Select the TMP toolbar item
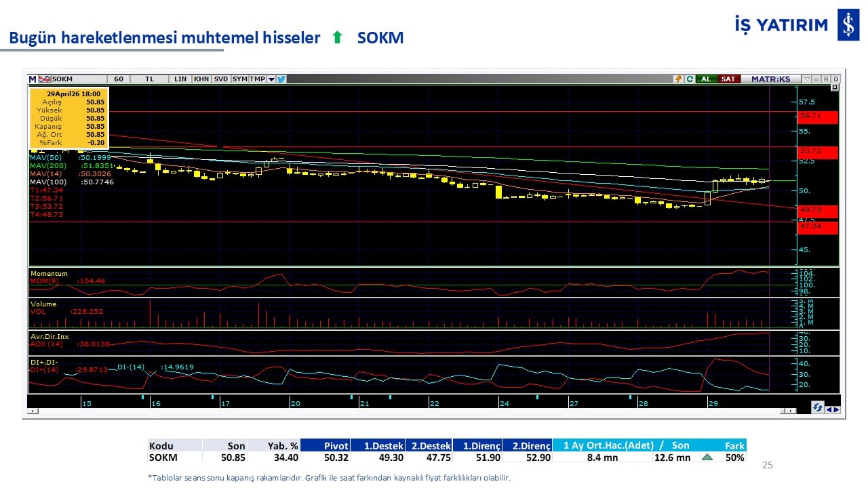 point(257,79)
